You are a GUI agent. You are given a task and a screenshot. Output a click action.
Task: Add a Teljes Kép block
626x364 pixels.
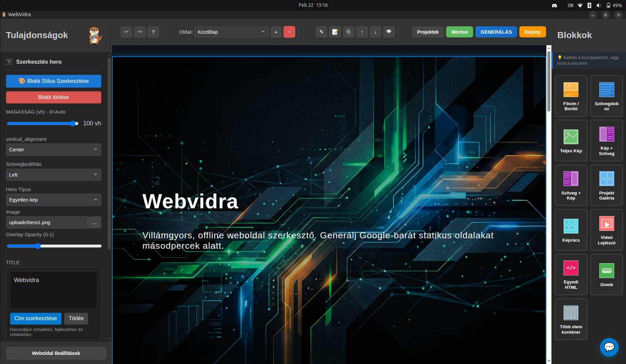(571, 140)
